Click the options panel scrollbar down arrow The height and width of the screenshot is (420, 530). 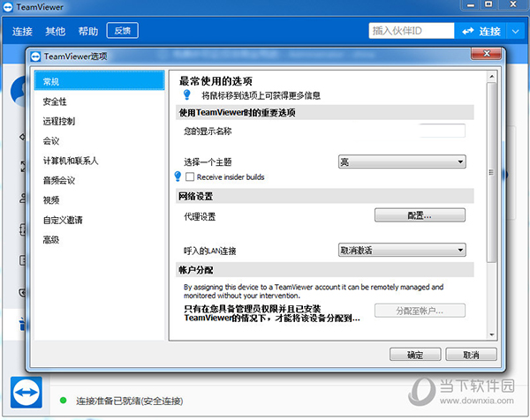point(492,334)
